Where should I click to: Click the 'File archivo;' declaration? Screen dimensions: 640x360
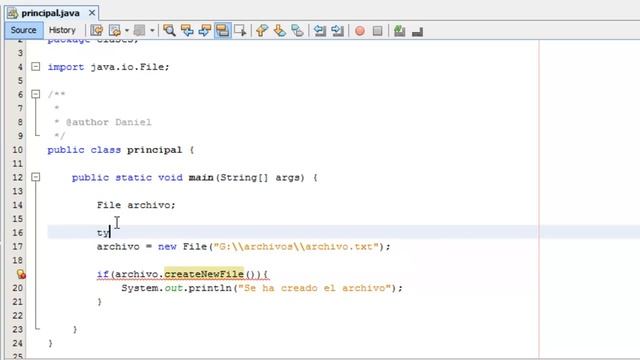136,205
